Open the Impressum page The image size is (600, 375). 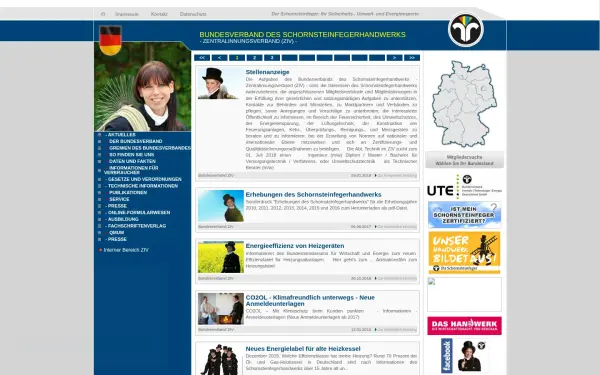tap(127, 14)
